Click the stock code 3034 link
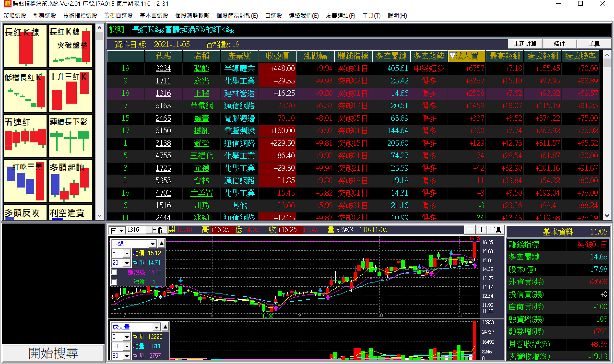The image size is (614, 364). [163, 68]
